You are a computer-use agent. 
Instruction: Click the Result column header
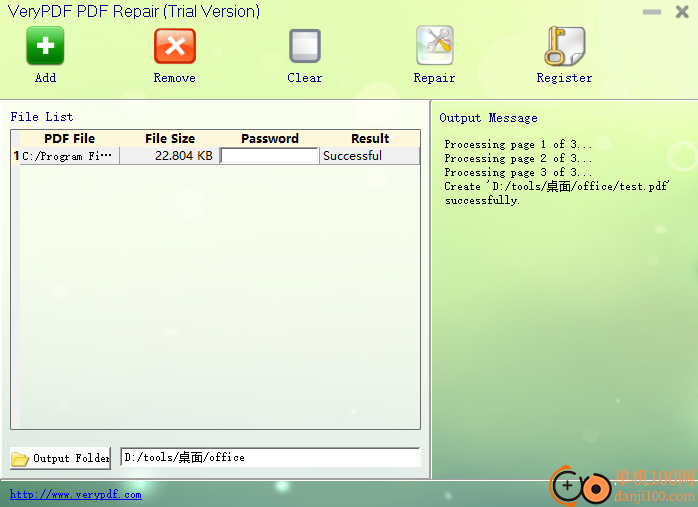(x=369, y=138)
